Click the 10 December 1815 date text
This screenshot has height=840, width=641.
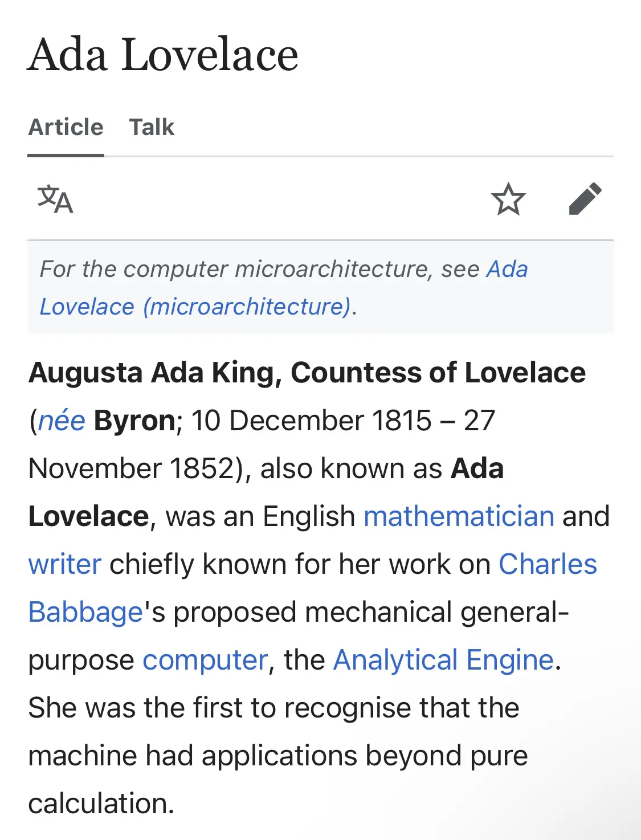[x=311, y=421]
